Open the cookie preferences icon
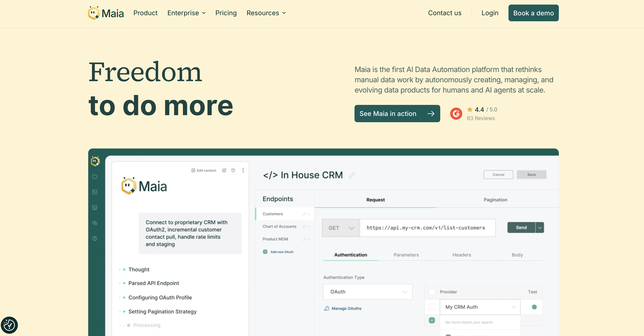Viewport: 644px width, 336px height. (9, 325)
